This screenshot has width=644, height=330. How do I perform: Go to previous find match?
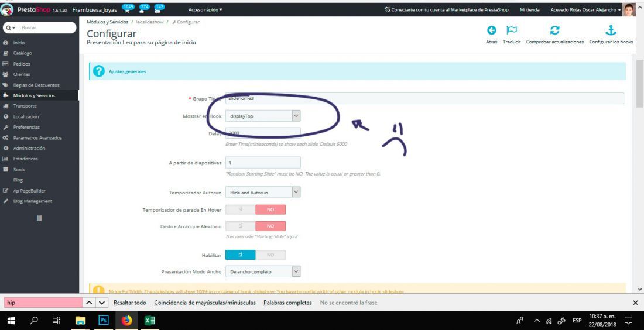click(x=90, y=303)
